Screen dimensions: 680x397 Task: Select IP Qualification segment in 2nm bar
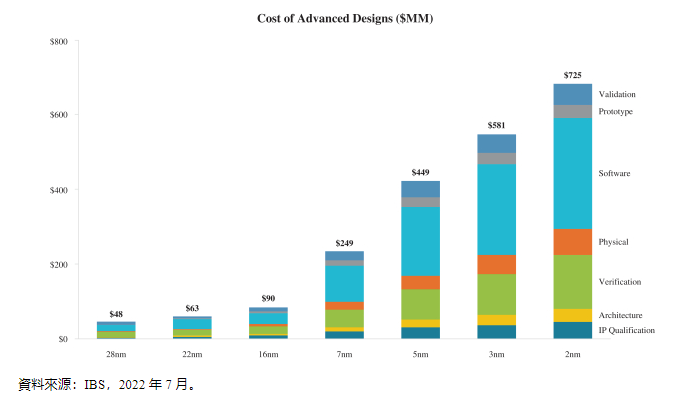tap(572, 330)
